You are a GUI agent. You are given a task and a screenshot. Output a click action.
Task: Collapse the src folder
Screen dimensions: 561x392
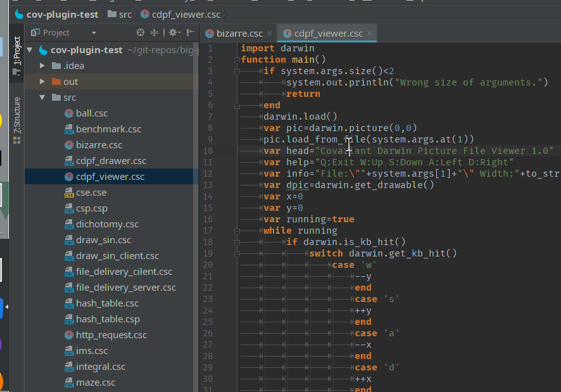42,98
